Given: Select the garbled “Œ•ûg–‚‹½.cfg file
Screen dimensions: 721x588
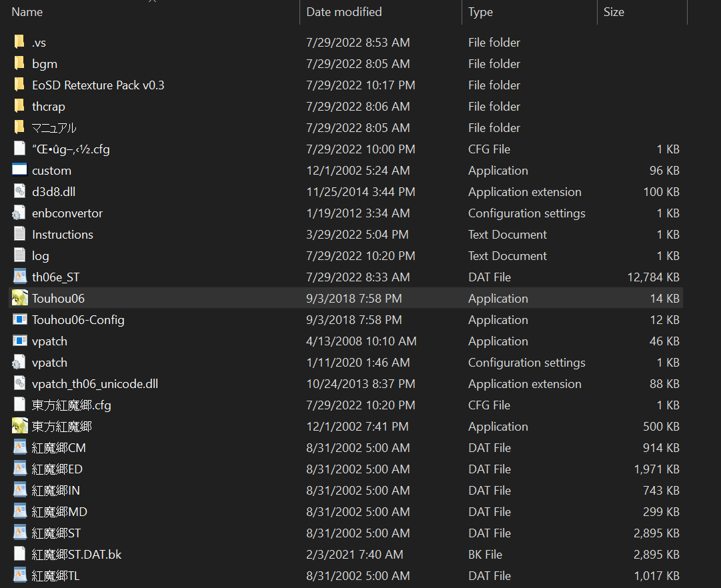Looking at the screenshot, I should pos(71,149).
